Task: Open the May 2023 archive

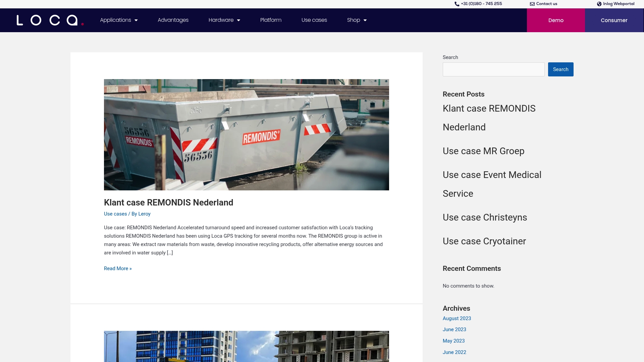Action: pyautogui.click(x=453, y=341)
